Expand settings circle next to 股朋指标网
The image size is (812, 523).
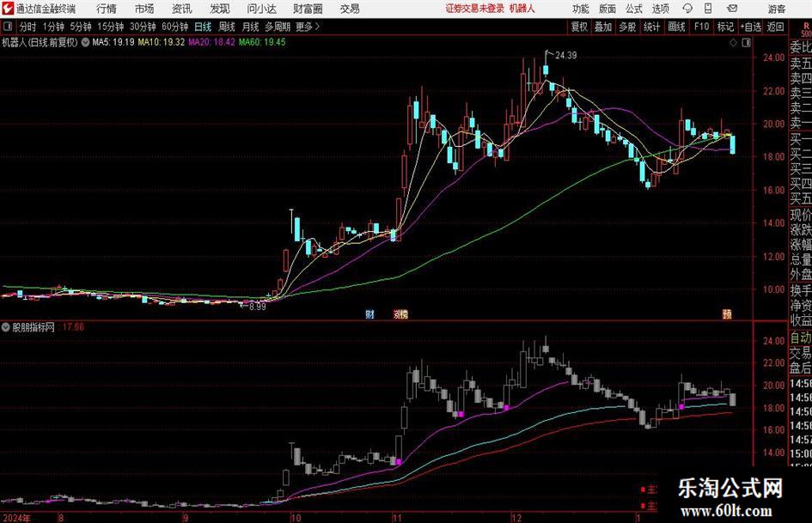coord(6,327)
